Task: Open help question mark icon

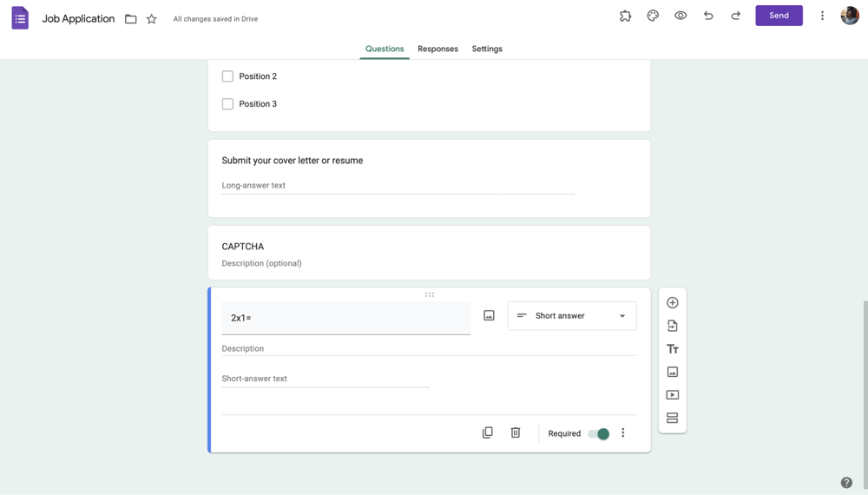Action: pos(846,482)
